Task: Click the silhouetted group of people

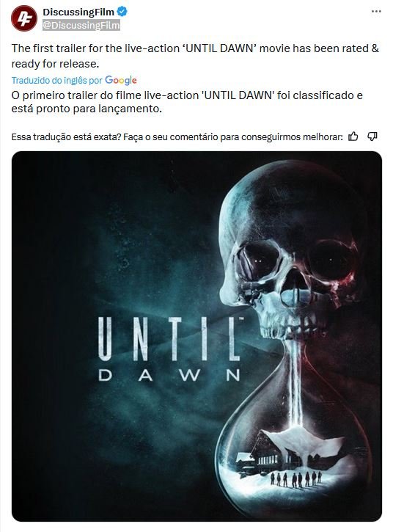Action: [x=295, y=478]
